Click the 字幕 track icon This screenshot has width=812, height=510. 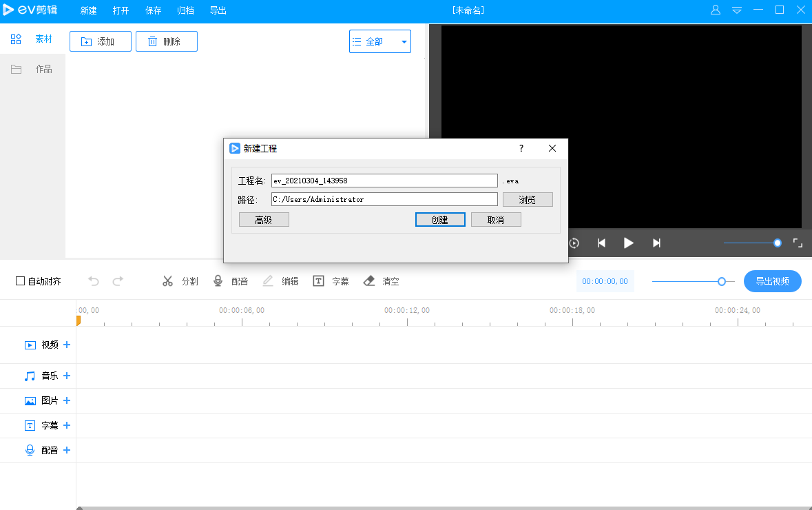pyautogui.click(x=30, y=425)
